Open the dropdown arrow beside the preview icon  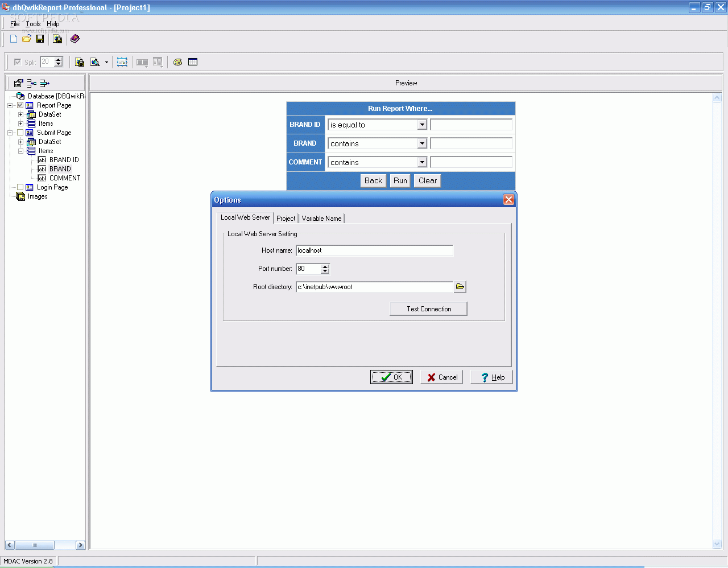tap(106, 62)
